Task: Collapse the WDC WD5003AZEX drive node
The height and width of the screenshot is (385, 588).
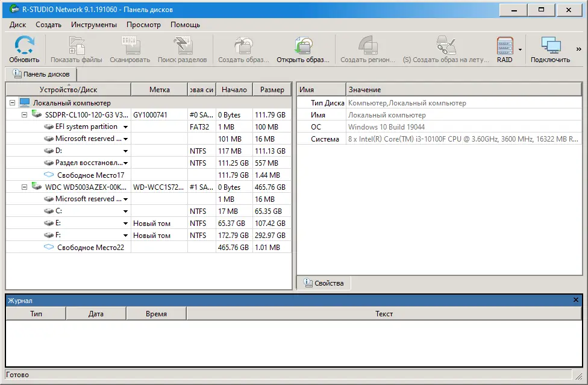Action: click(24, 187)
